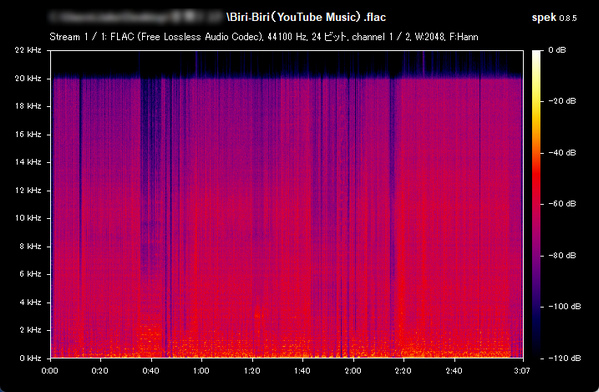
Task: Click the 12 kHz frequency axis label
Action: click(x=28, y=190)
